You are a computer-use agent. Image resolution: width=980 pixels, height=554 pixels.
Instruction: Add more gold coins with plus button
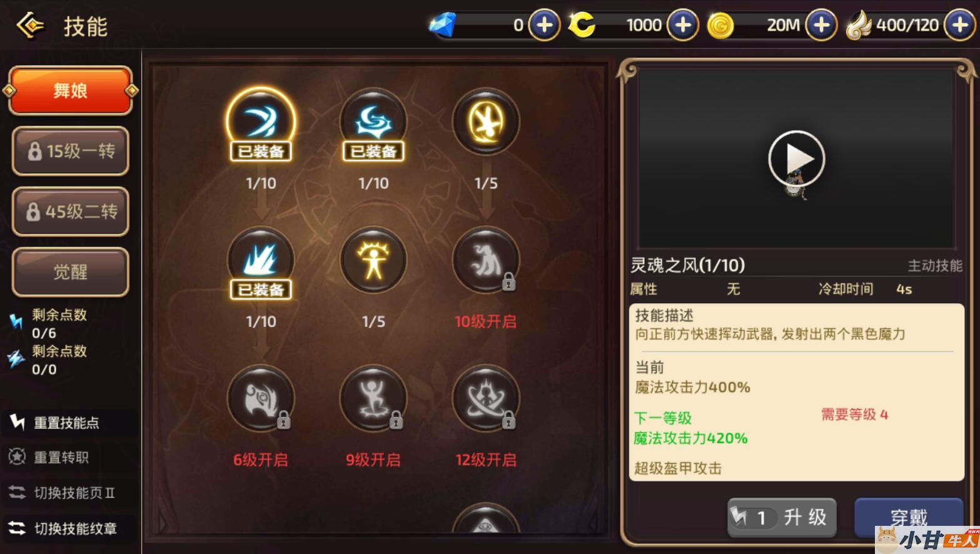[x=821, y=26]
